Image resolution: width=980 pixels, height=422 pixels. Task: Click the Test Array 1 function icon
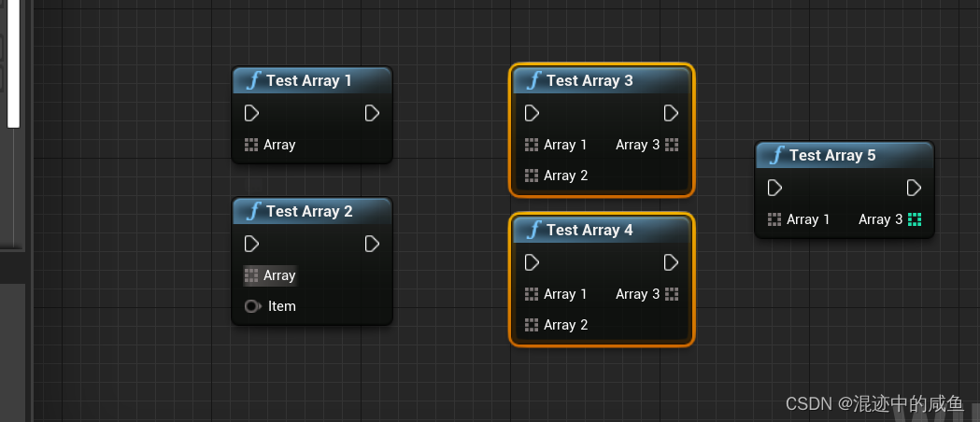[254, 80]
